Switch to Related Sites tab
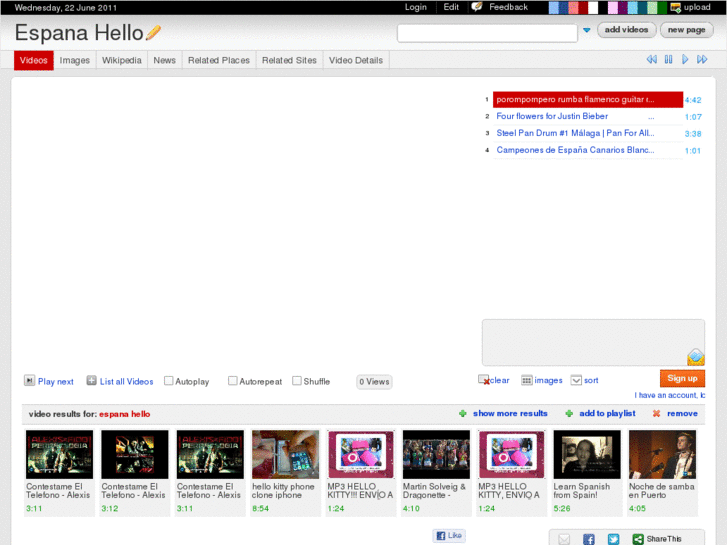The height and width of the screenshot is (545, 727). (x=289, y=60)
